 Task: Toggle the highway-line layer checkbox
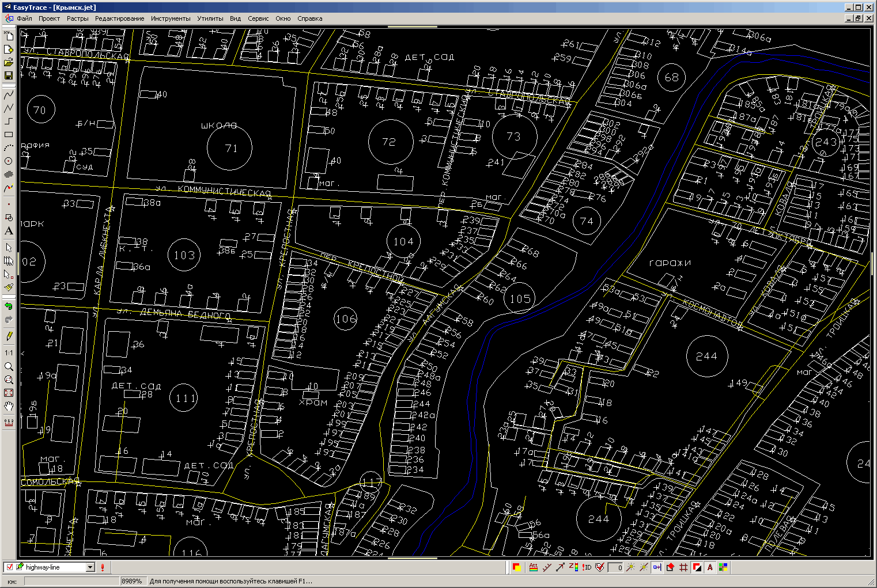click(9, 567)
